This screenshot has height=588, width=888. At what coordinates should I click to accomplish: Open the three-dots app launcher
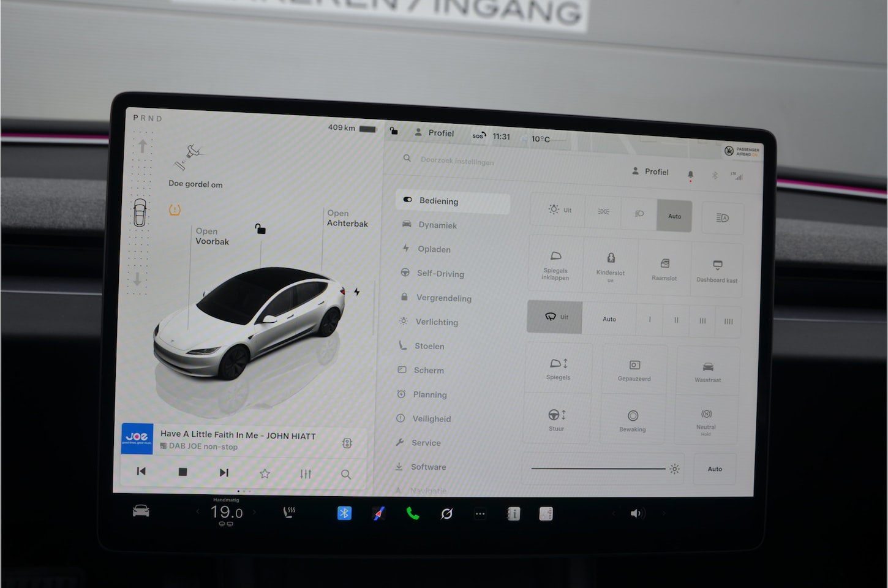click(x=480, y=514)
